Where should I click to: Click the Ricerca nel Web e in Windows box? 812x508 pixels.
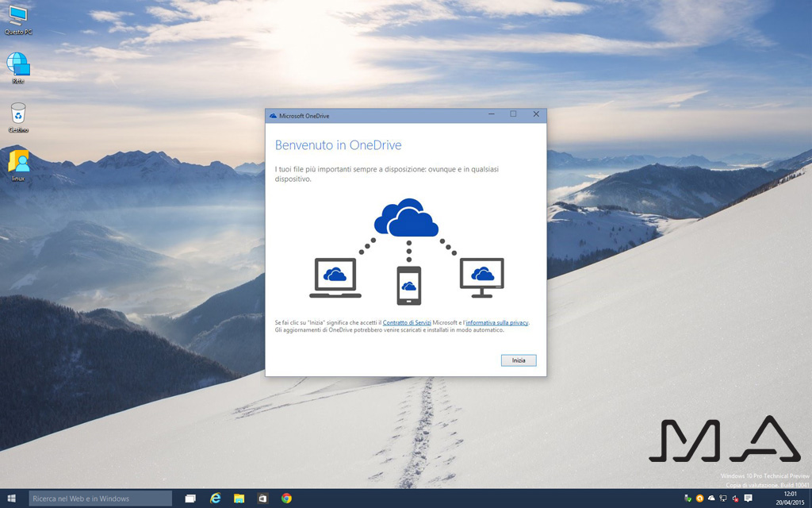101,498
